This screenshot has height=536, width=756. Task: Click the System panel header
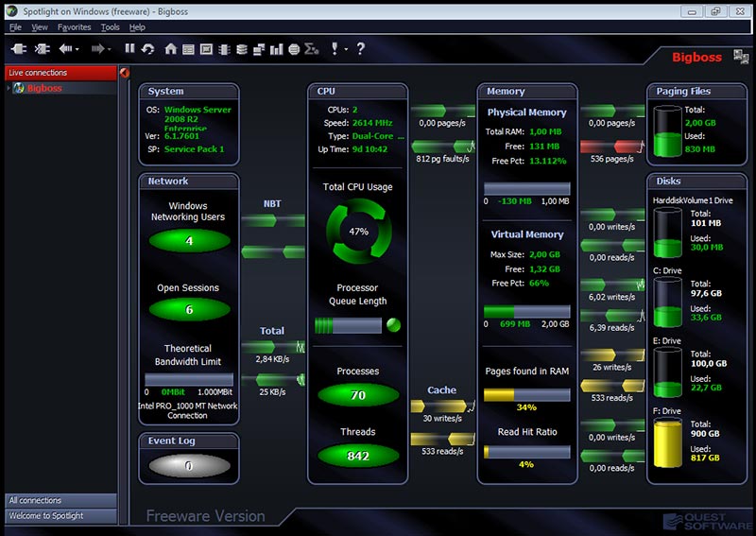point(189,91)
